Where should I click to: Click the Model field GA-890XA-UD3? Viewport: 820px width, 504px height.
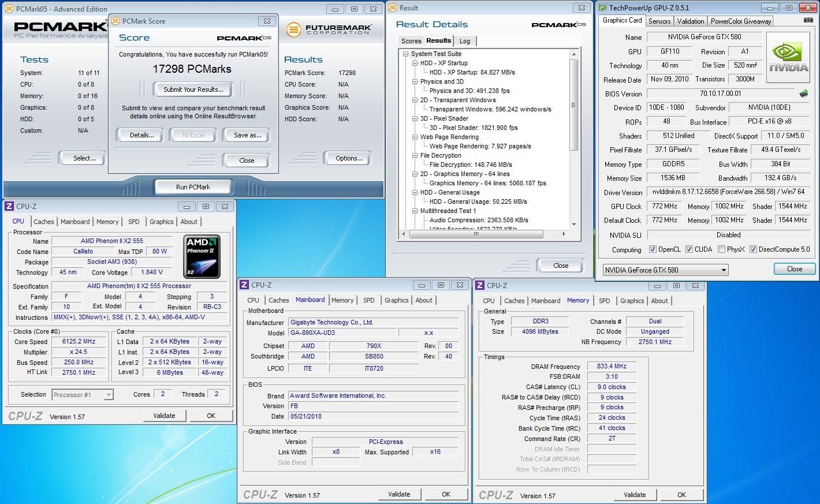tap(343, 333)
